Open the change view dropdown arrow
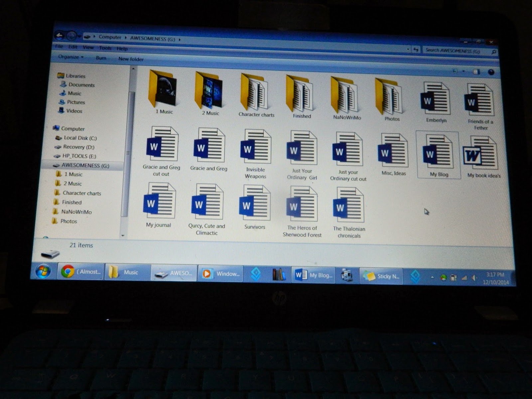 (463, 71)
